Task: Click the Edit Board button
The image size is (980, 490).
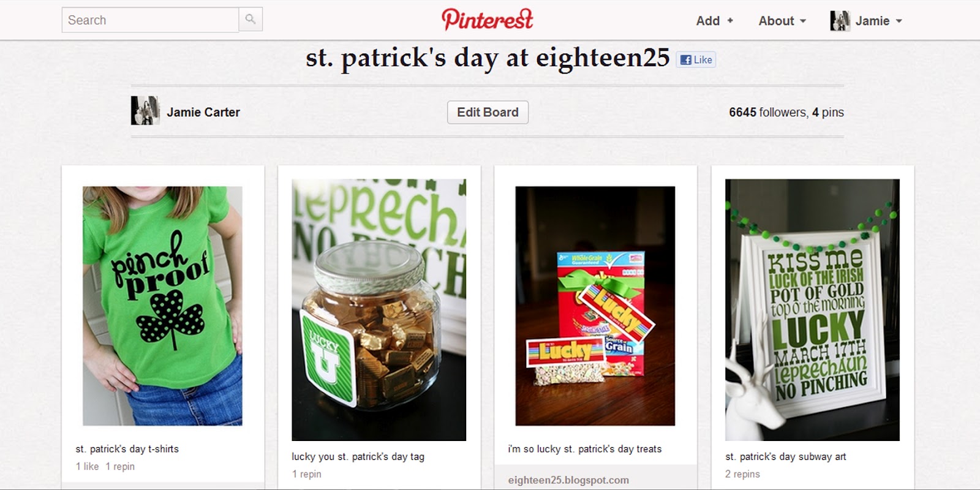Action: [x=488, y=112]
